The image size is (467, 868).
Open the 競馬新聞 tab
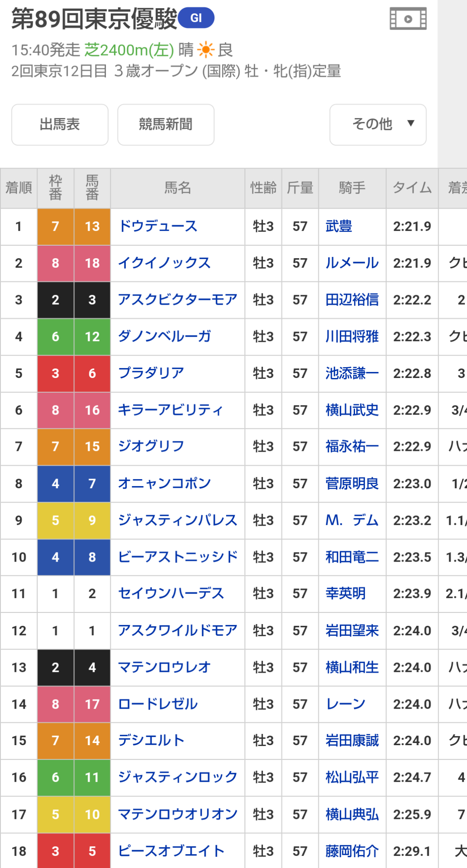tap(166, 125)
